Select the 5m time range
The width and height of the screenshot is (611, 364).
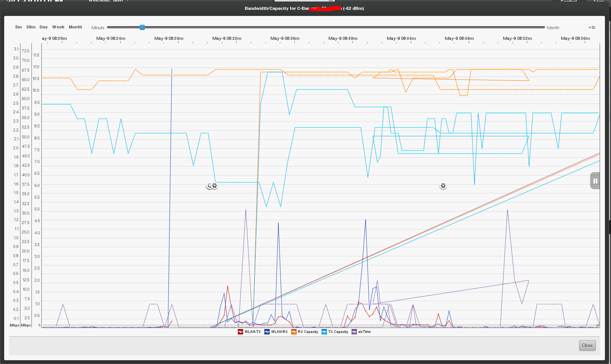point(18,27)
